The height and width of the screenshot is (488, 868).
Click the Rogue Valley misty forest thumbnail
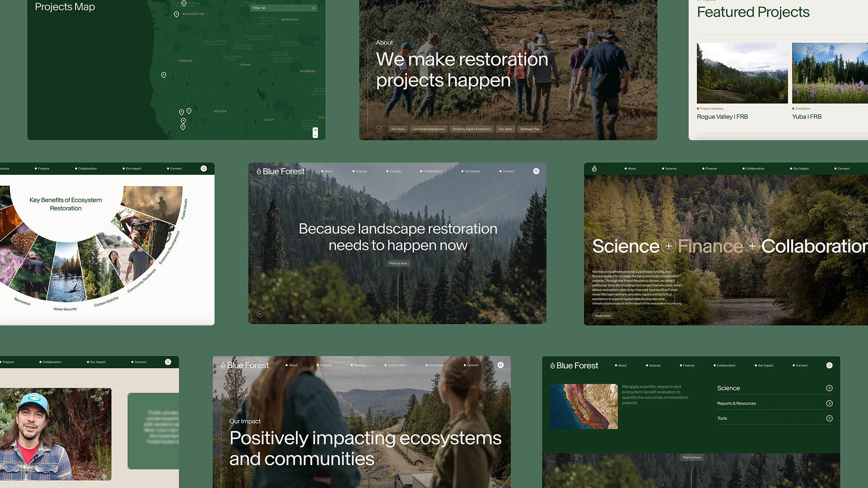coord(742,73)
